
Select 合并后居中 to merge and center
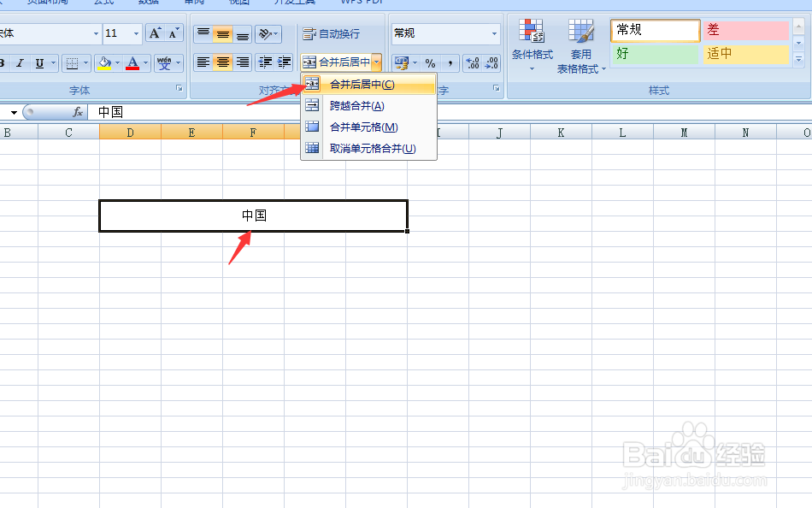(361, 84)
